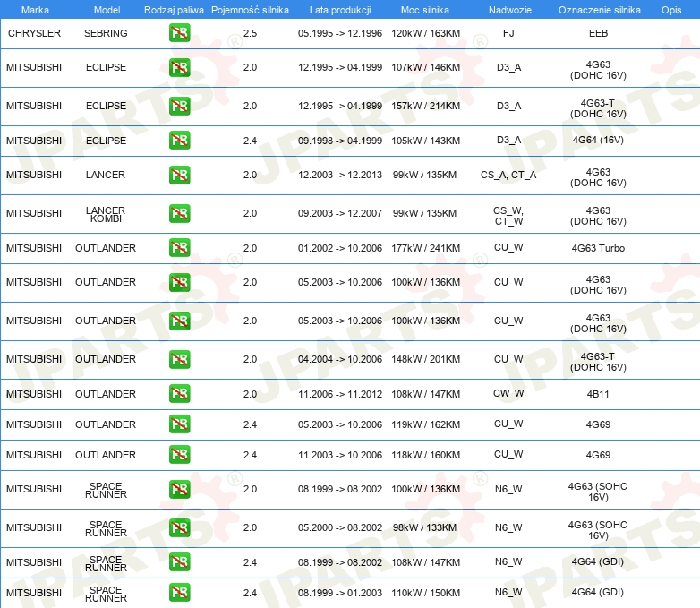Click the Moc silnika column header
Viewport: 700px width, 608px height.
[x=425, y=10]
